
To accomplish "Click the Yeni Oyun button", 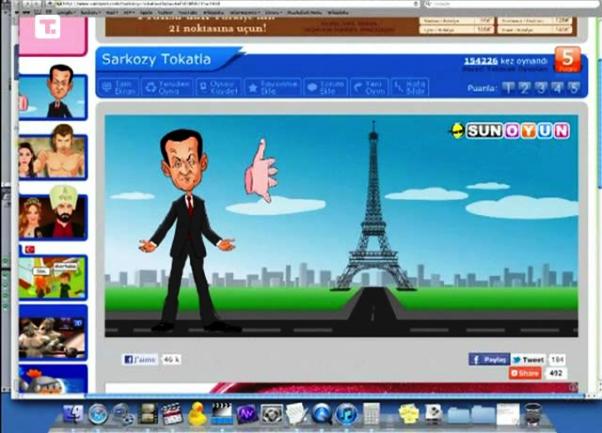I will [369, 88].
